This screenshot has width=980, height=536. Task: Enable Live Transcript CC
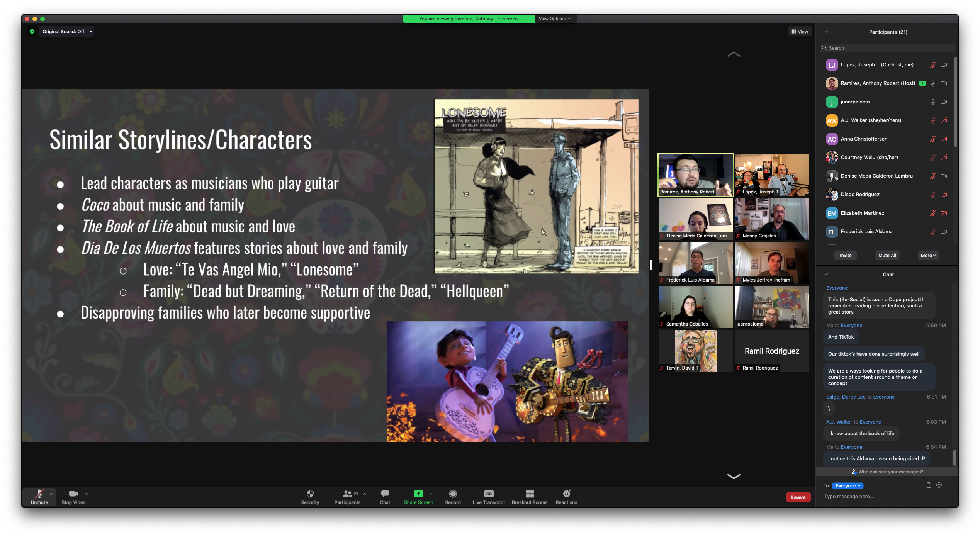(489, 497)
